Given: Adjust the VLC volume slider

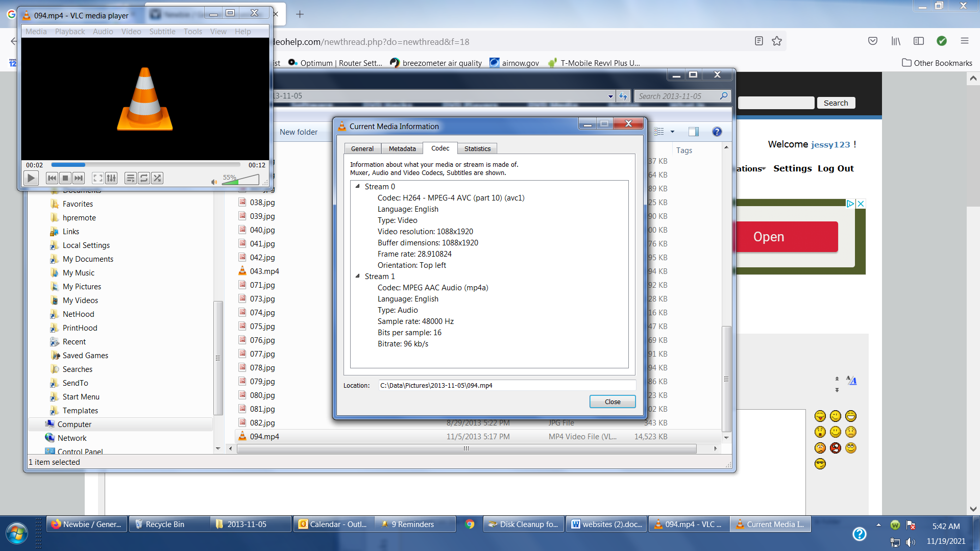Looking at the screenshot, I should tap(241, 180).
